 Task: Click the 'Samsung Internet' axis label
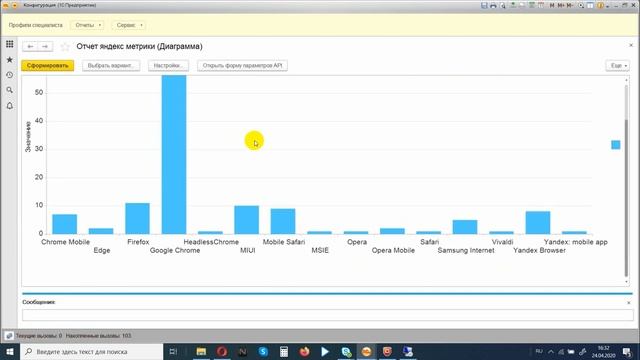tap(466, 251)
